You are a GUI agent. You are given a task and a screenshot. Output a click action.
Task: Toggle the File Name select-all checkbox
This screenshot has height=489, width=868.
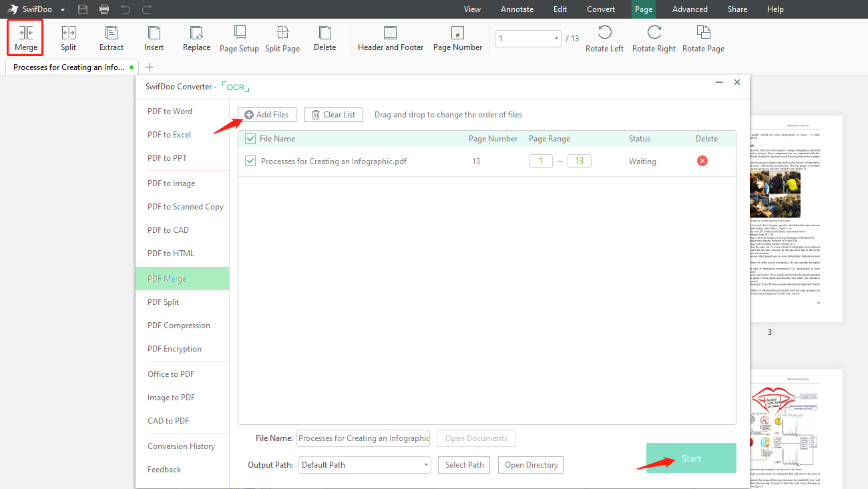pyautogui.click(x=250, y=138)
